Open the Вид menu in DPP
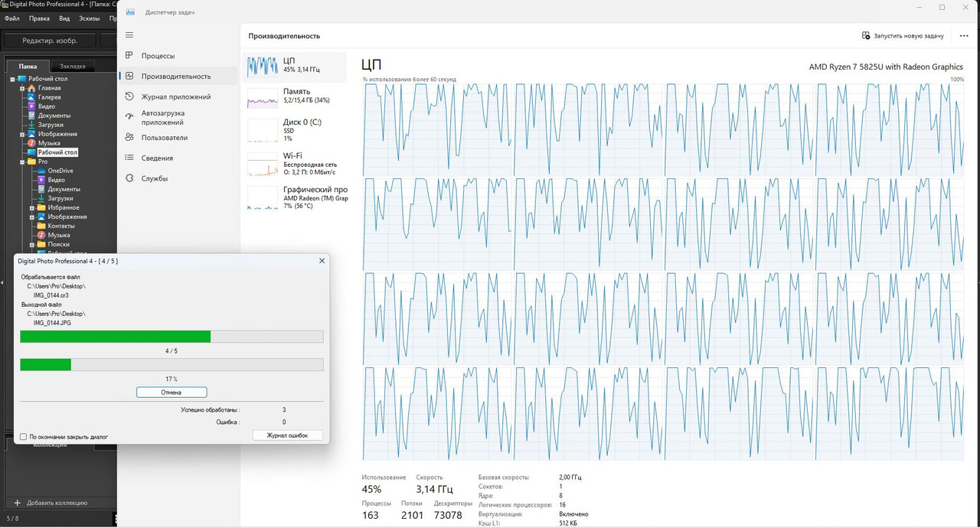The height and width of the screenshot is (528, 980). pos(64,18)
